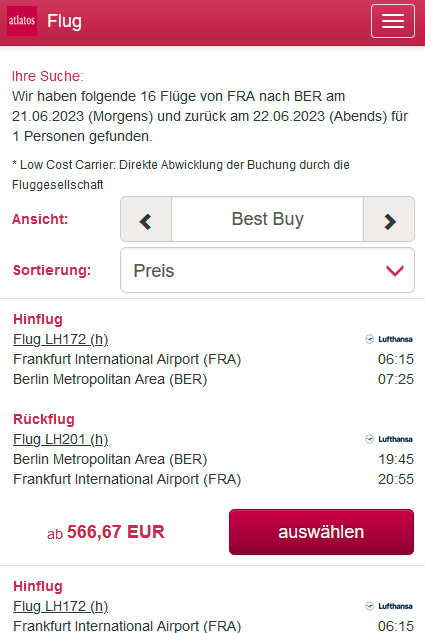Open Flug LH172 details in first result
The width and height of the screenshot is (425, 633).
click(61, 340)
